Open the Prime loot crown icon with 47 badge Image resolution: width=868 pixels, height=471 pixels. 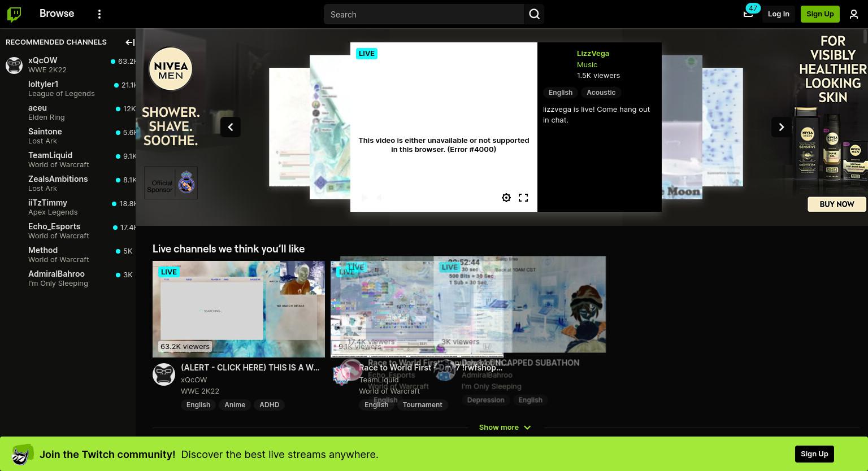(x=748, y=14)
